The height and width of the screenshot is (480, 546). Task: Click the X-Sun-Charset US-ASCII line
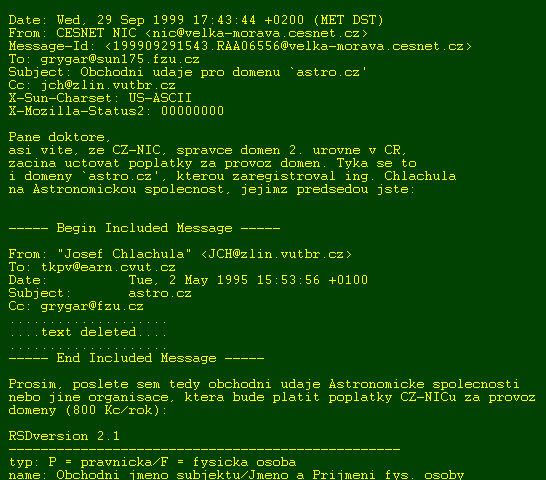(100, 98)
